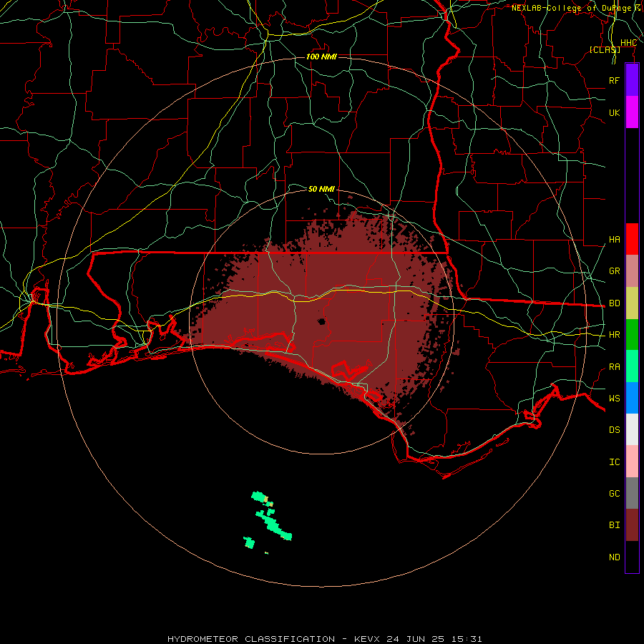Click the RA light-green legend color block

(632, 366)
